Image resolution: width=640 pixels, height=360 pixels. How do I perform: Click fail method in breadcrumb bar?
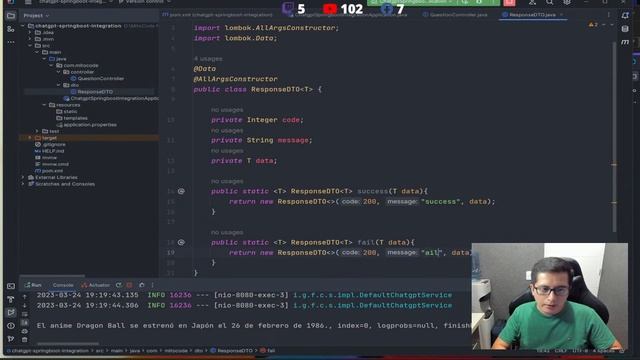268,351
